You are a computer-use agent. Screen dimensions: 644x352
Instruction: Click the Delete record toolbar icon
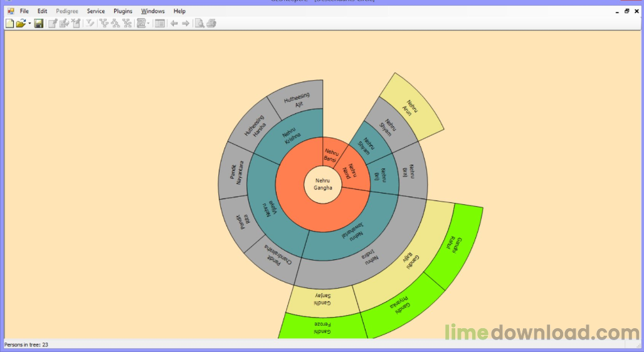click(x=76, y=23)
